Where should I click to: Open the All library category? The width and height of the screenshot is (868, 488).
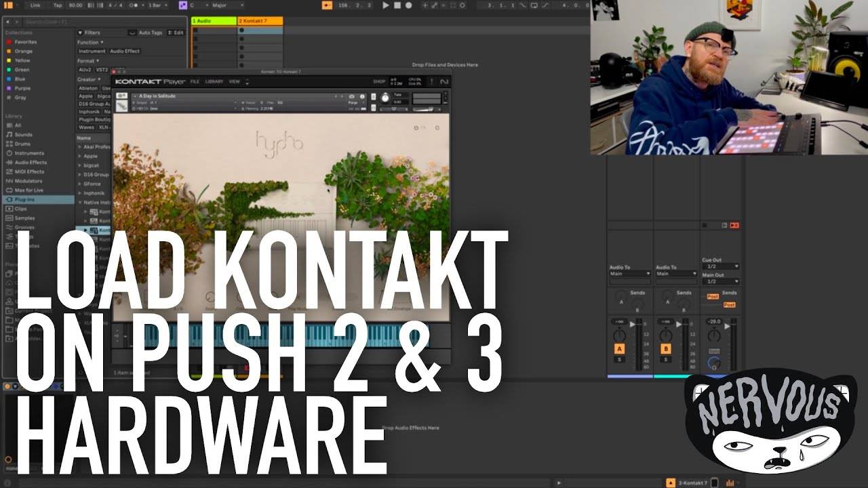18,125
